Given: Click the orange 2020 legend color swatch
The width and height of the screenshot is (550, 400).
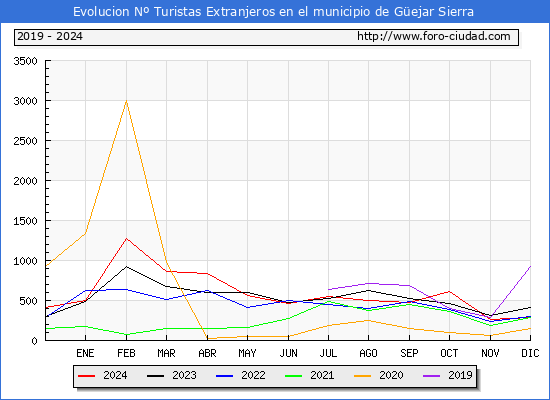Looking at the screenshot, I should (363, 376).
